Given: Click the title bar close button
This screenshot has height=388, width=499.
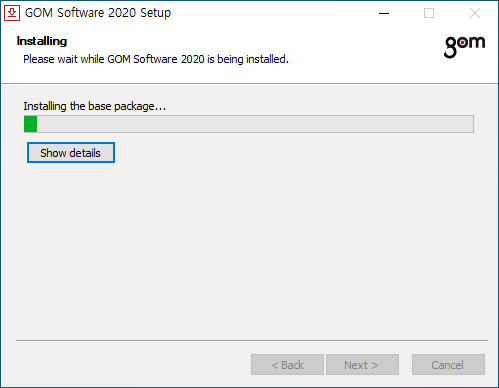Looking at the screenshot, I should coord(475,13).
